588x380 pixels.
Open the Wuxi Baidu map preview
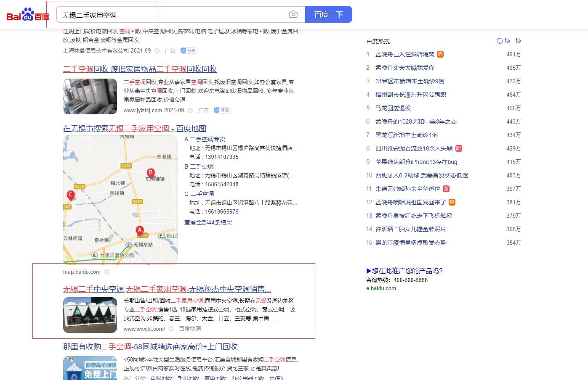[x=120, y=200]
